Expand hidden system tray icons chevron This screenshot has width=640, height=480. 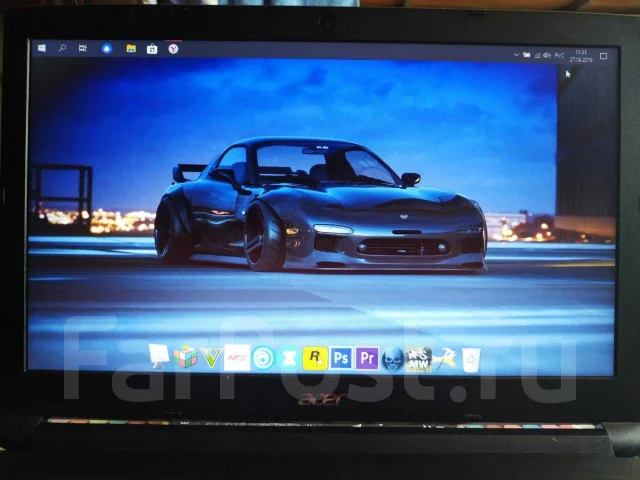click(x=516, y=55)
